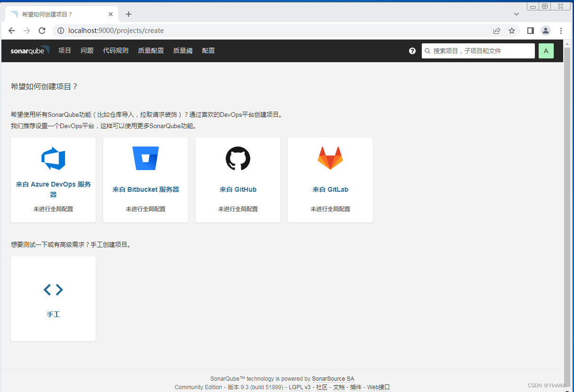Click the SonarQube logo
This screenshot has height=392, width=574.
point(30,50)
